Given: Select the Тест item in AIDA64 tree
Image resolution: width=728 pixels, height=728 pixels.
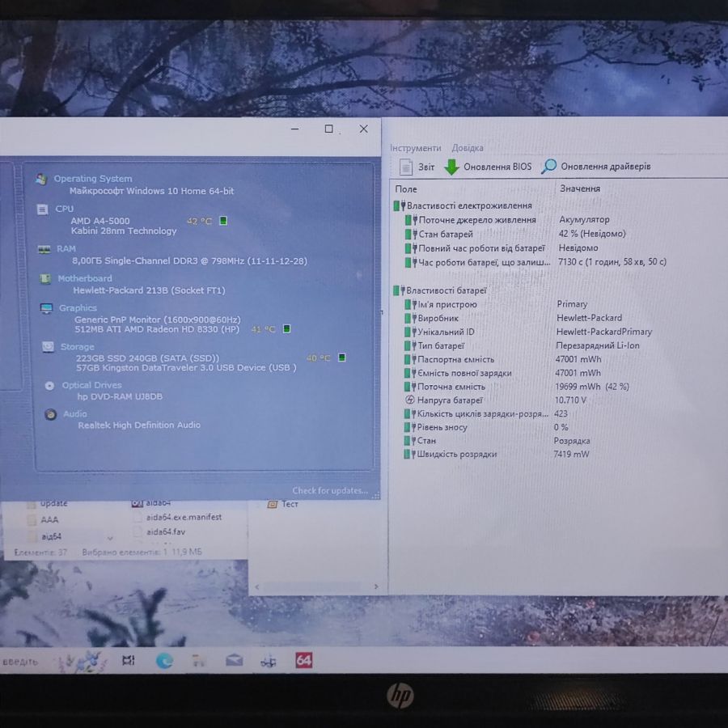Looking at the screenshot, I should [x=290, y=504].
